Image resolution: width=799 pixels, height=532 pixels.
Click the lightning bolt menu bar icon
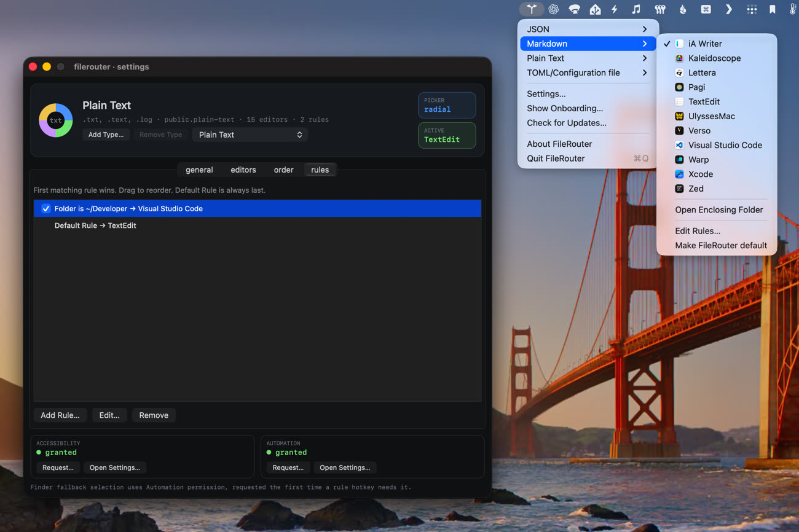[615, 9]
